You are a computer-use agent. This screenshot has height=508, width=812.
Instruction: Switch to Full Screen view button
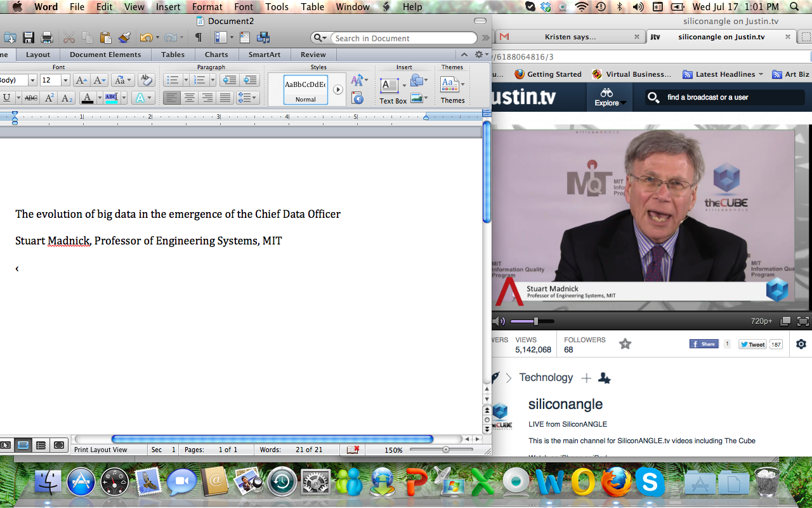58,445
